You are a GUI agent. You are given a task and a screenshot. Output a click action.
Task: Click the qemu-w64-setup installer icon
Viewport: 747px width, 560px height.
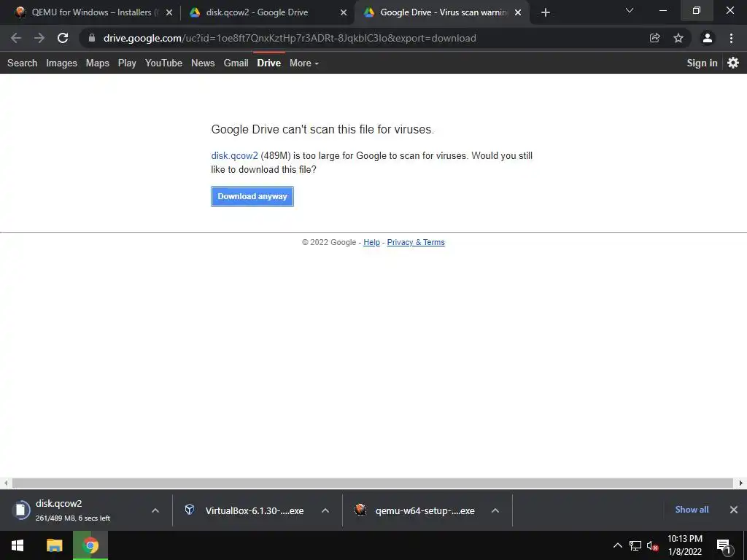point(360,510)
